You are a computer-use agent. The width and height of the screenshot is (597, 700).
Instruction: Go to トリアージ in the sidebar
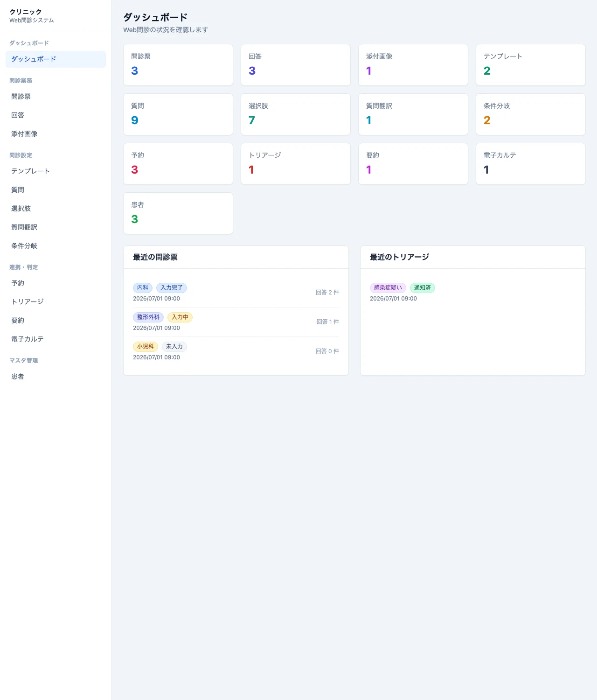pos(56,302)
